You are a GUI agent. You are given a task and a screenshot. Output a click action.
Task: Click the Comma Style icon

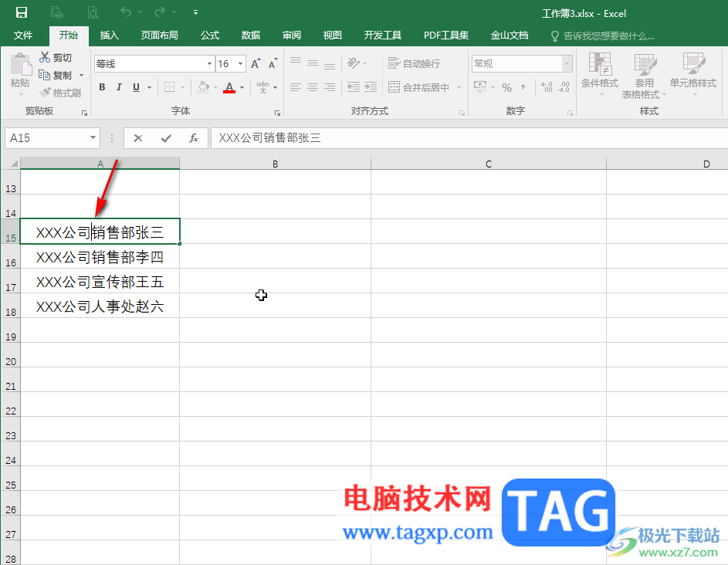point(523,87)
